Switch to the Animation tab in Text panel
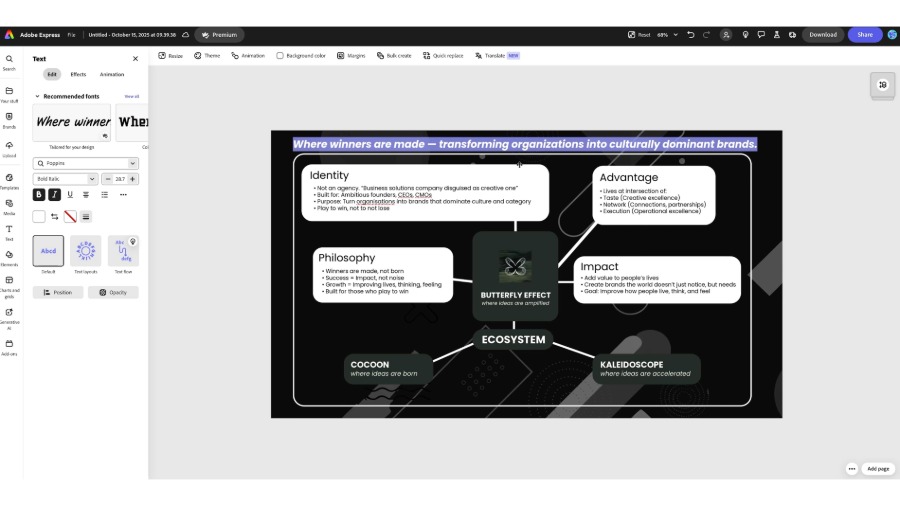Screen dimensions: 900x506 coord(112,75)
